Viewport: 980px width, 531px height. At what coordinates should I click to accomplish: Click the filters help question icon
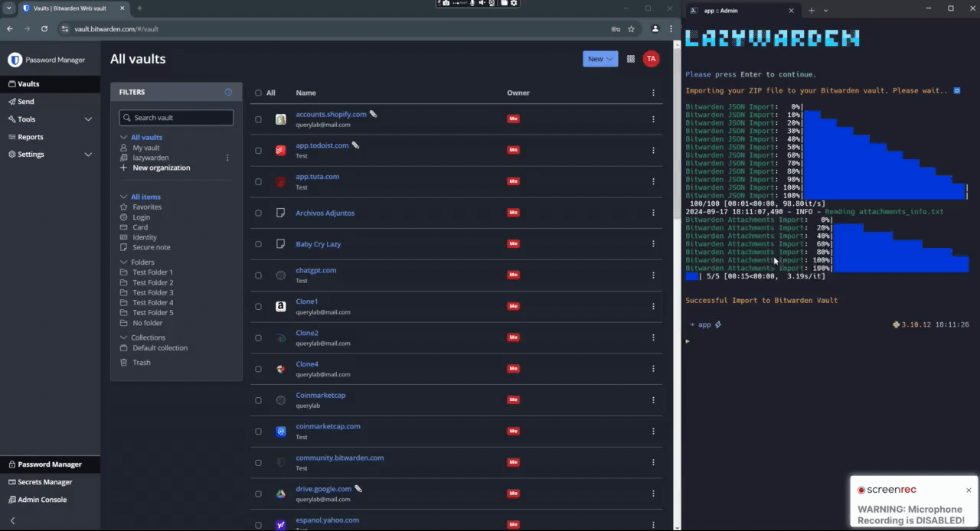coord(228,92)
